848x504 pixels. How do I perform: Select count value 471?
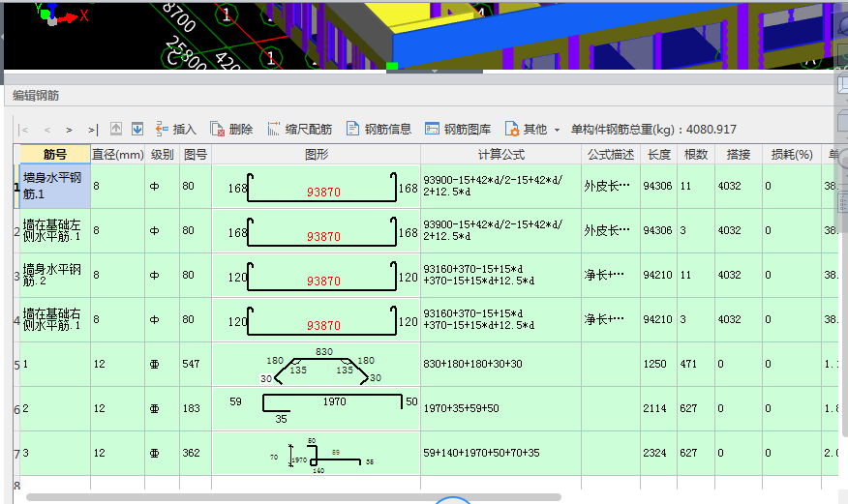tap(688, 364)
